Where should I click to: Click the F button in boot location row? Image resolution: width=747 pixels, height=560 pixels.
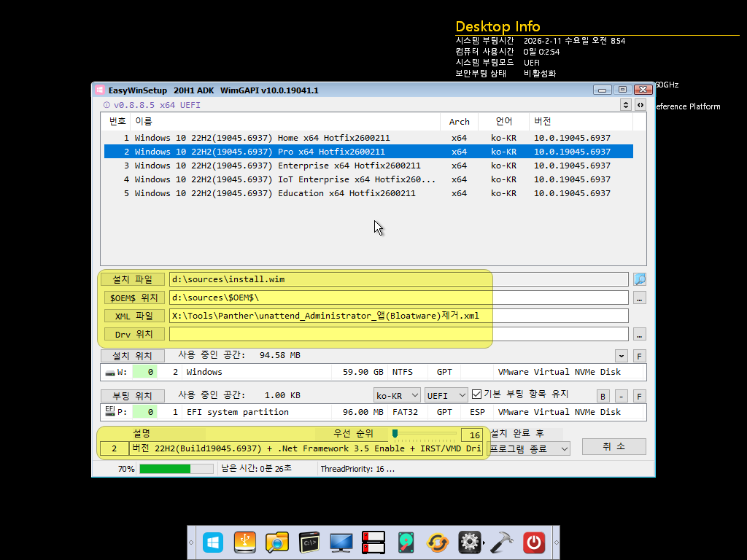click(639, 396)
